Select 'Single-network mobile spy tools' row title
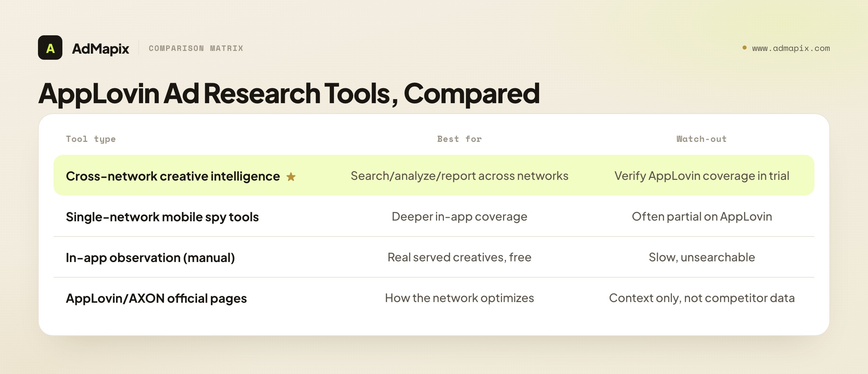The image size is (868, 374). point(162,217)
